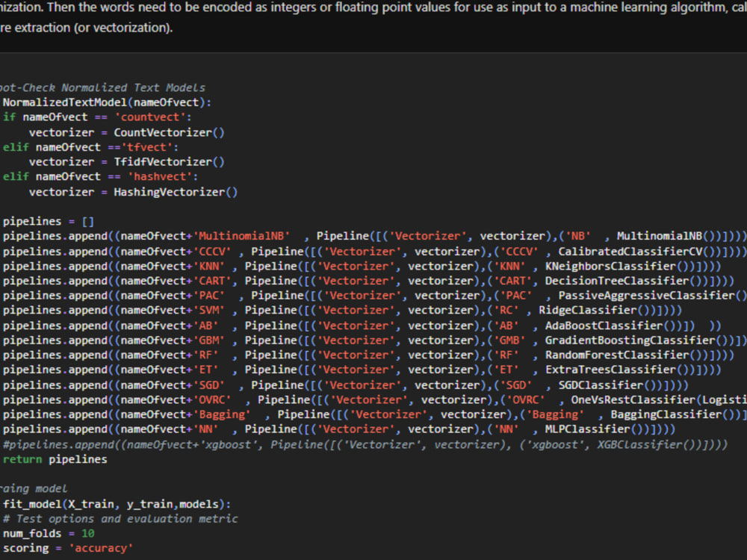Click the CountVectorizer() call
The image size is (747, 560).
coord(169,132)
